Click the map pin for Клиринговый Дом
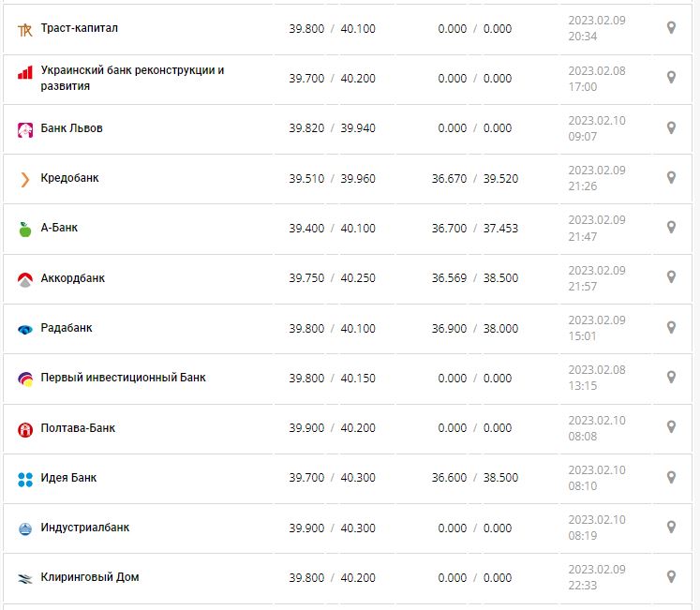Image resolution: width=700 pixels, height=610 pixels. coord(671,577)
